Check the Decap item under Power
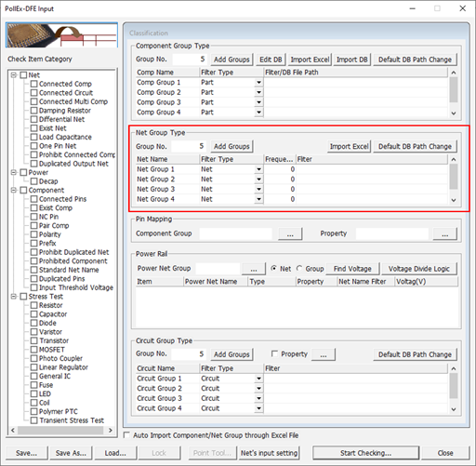Screen dimensions: 476x466 (34, 181)
